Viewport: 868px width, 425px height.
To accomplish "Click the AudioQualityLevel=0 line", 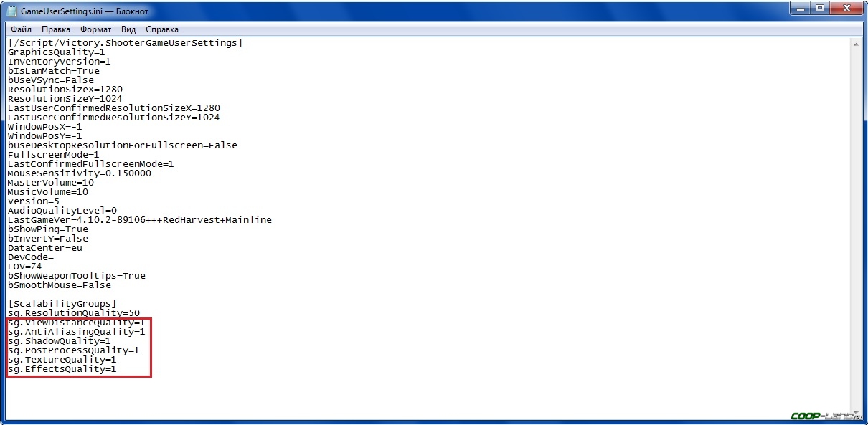I will 62,211.
